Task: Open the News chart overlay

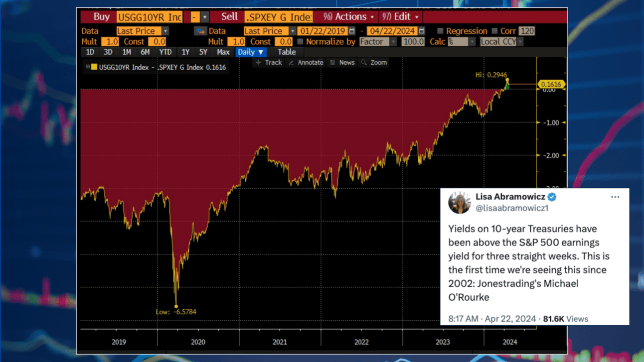Action: (342, 62)
